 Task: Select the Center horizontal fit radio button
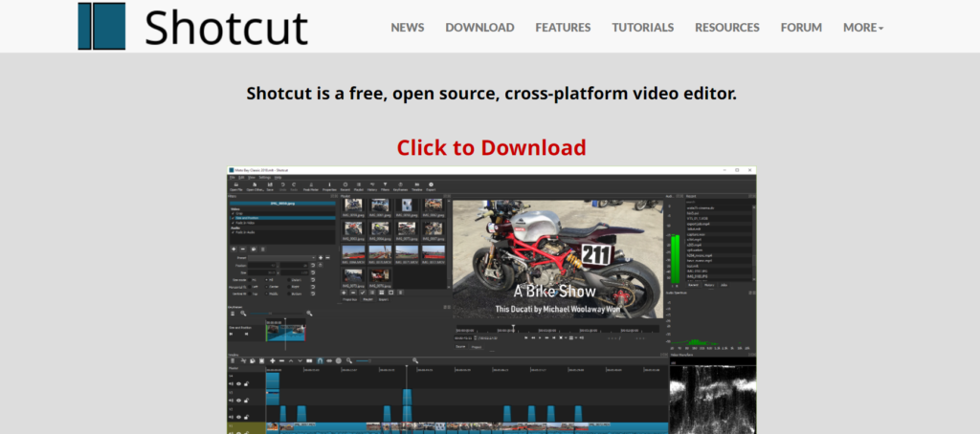[266, 287]
